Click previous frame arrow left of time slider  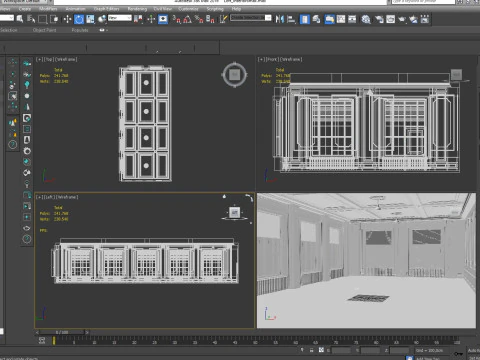37,332
